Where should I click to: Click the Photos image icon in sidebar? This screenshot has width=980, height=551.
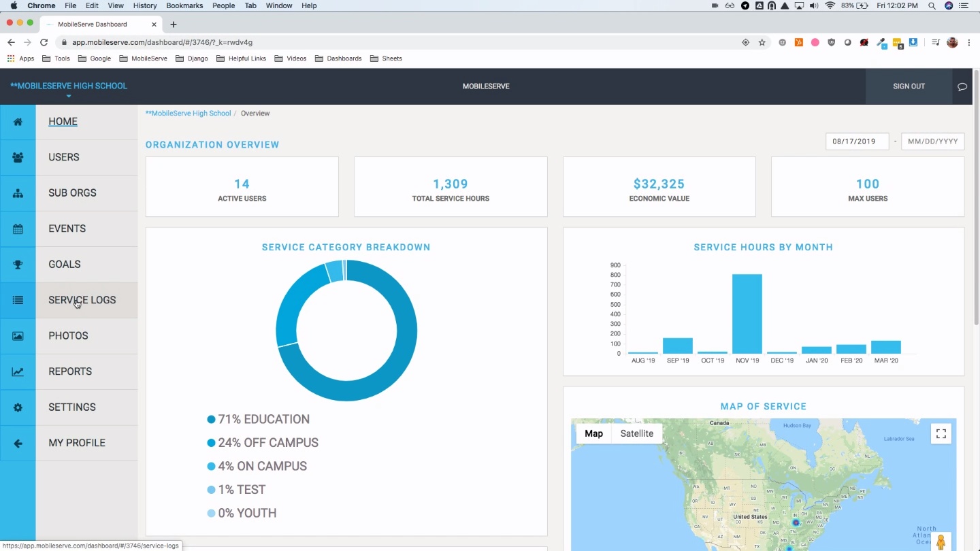18,336
